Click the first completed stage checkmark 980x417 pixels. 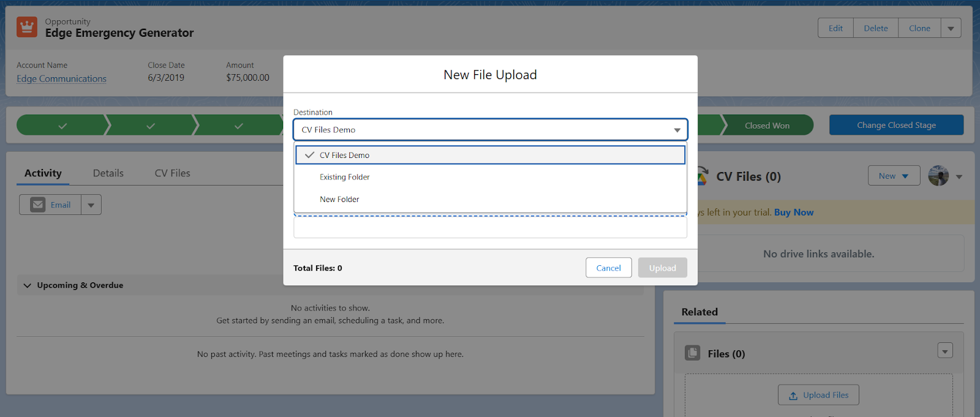(x=62, y=126)
